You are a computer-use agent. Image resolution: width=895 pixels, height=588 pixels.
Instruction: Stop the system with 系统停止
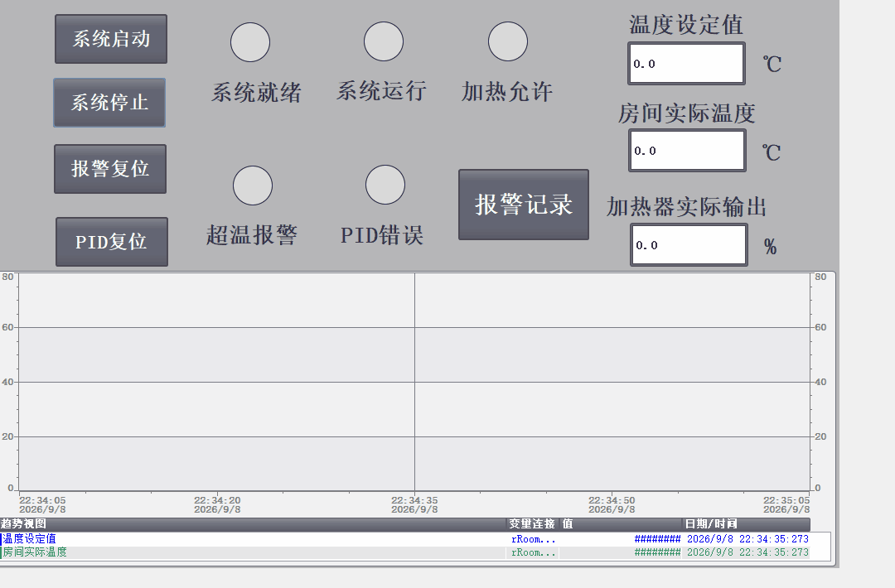[109, 103]
